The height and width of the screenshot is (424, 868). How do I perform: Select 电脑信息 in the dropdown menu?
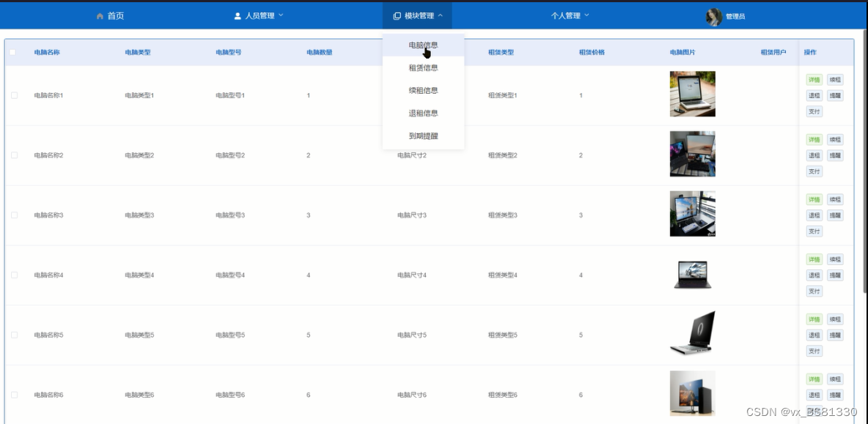pyautogui.click(x=424, y=45)
